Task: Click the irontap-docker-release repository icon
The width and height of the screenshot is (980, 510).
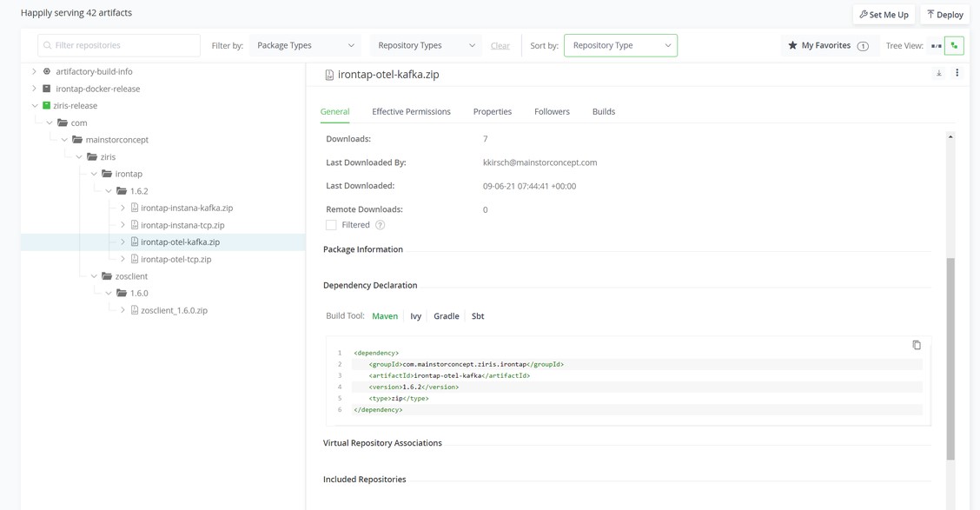Action: coord(46,89)
